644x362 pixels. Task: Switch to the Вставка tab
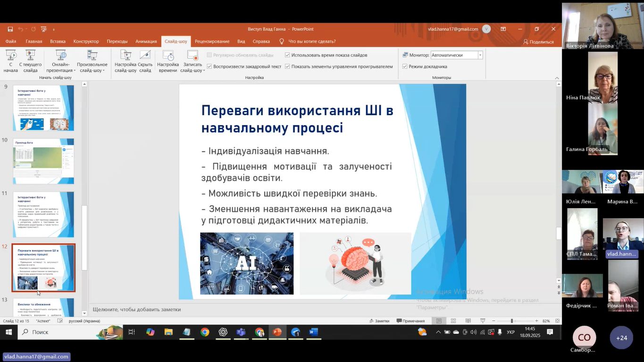[x=58, y=42]
